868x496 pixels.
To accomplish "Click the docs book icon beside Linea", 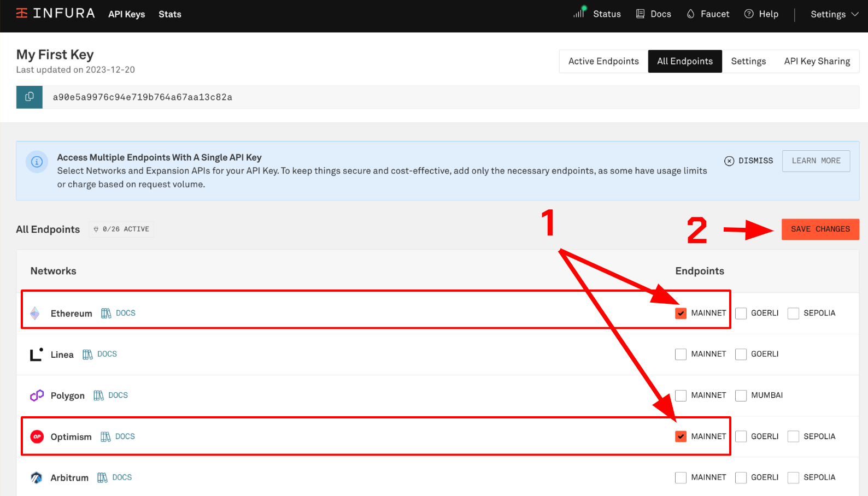I will [87, 355].
